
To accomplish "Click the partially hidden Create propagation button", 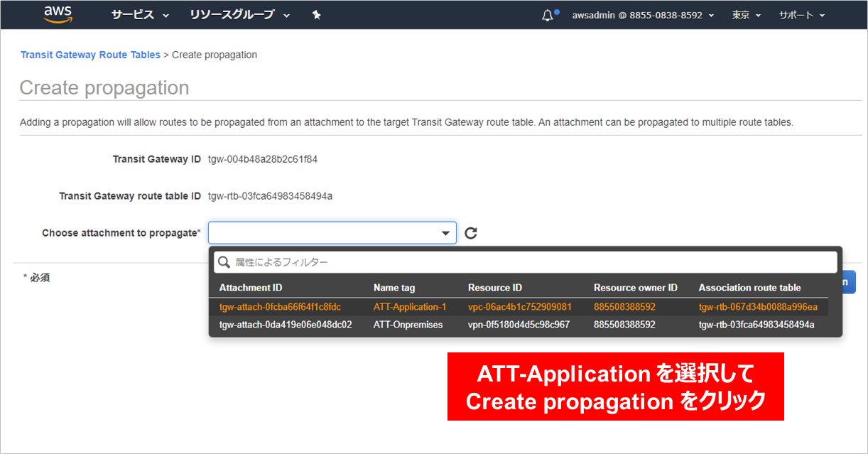I will point(849,282).
